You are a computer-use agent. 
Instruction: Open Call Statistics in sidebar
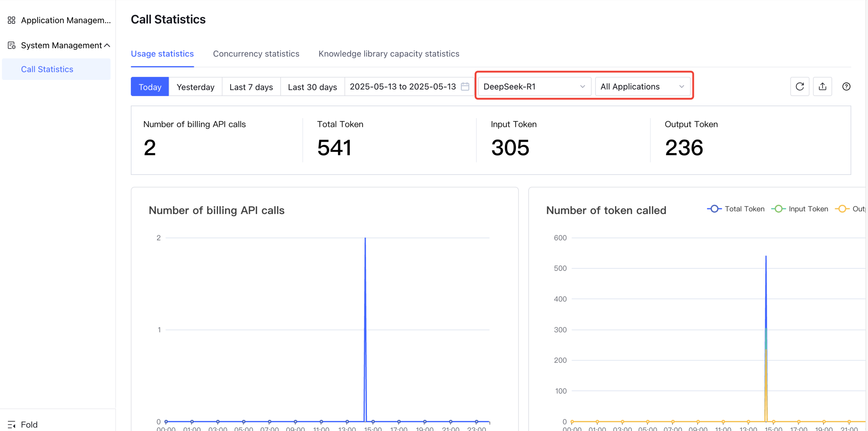(x=47, y=69)
